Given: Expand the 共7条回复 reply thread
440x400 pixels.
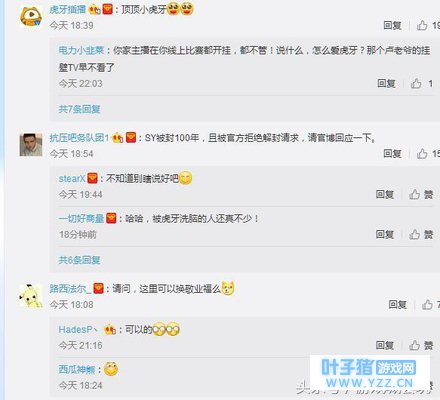Looking at the screenshot, I should 79,109.
